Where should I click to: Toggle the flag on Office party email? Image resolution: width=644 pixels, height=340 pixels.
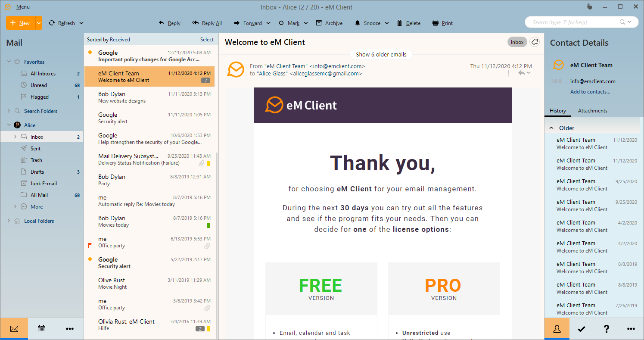(90, 246)
